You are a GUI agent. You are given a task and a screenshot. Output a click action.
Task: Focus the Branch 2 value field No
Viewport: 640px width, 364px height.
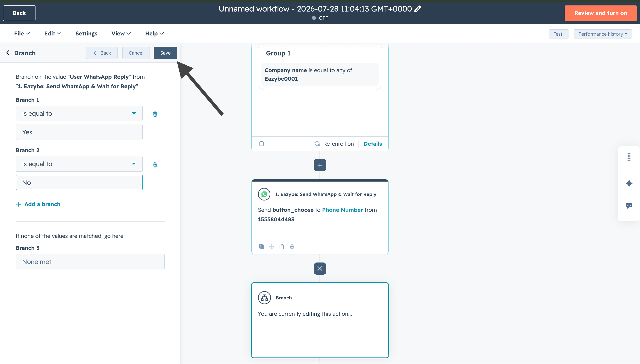click(x=79, y=182)
